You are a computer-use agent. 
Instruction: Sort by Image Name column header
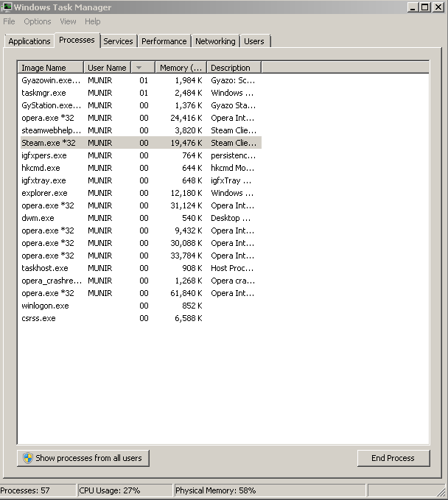pos(50,68)
